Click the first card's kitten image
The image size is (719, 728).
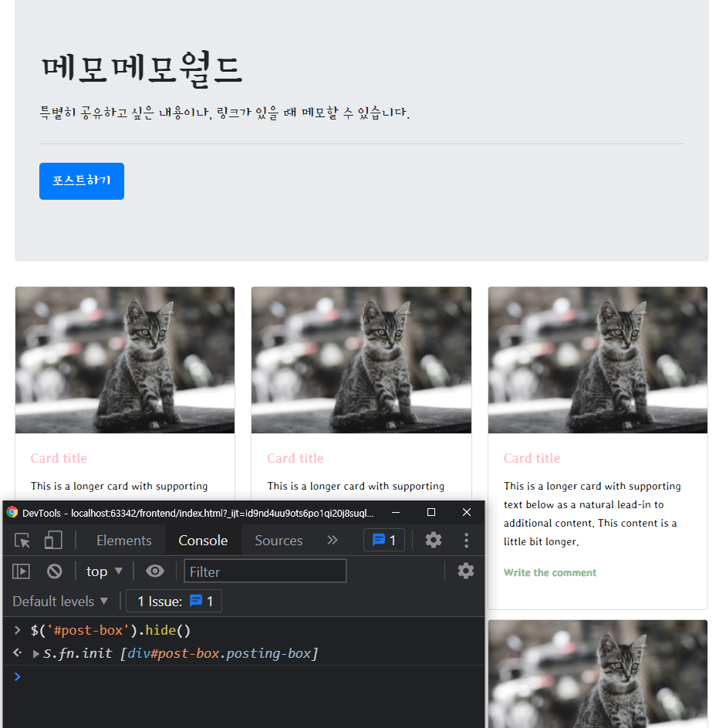point(125,360)
